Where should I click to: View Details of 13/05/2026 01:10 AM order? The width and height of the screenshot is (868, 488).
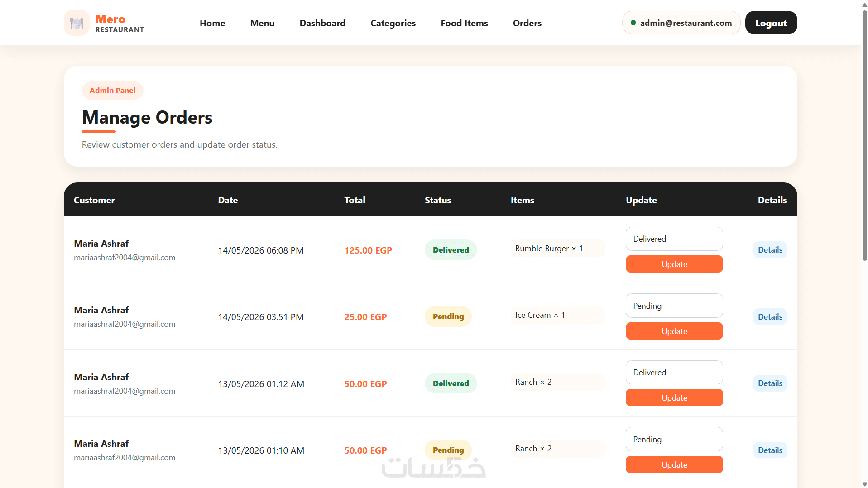770,450
